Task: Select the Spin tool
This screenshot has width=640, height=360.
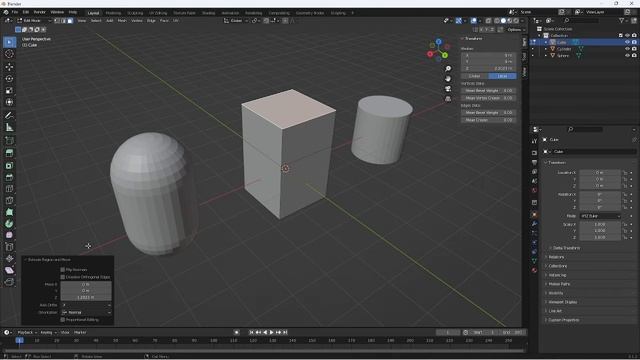Action: click(x=9, y=224)
